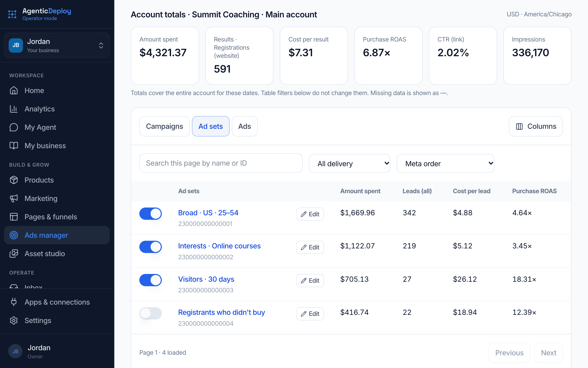Viewport: 588px width, 368px height.
Task: Click the JB avatar in workspace switcher
Action: pyautogui.click(x=16, y=45)
